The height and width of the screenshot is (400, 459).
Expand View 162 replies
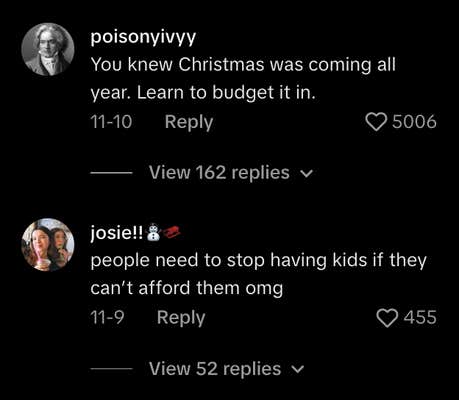pos(219,173)
